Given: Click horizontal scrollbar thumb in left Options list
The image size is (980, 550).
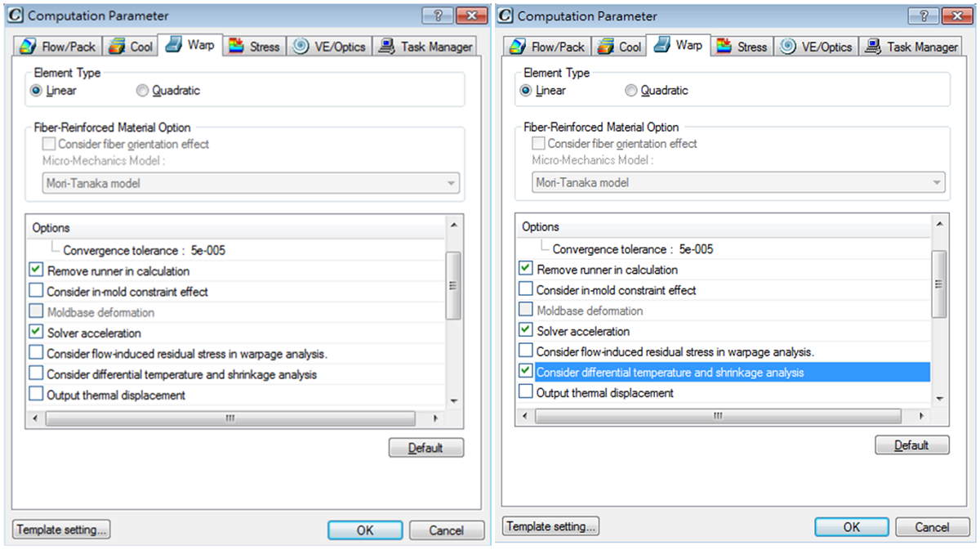Looking at the screenshot, I should (x=230, y=418).
